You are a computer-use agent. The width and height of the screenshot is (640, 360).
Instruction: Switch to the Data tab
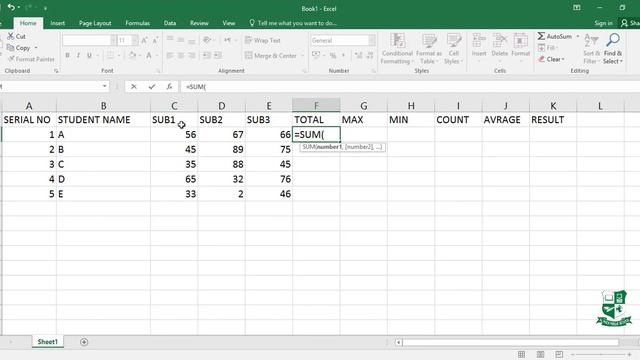[170, 23]
